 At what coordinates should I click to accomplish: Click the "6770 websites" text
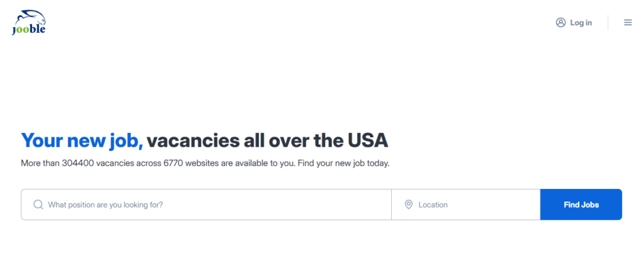point(191,163)
